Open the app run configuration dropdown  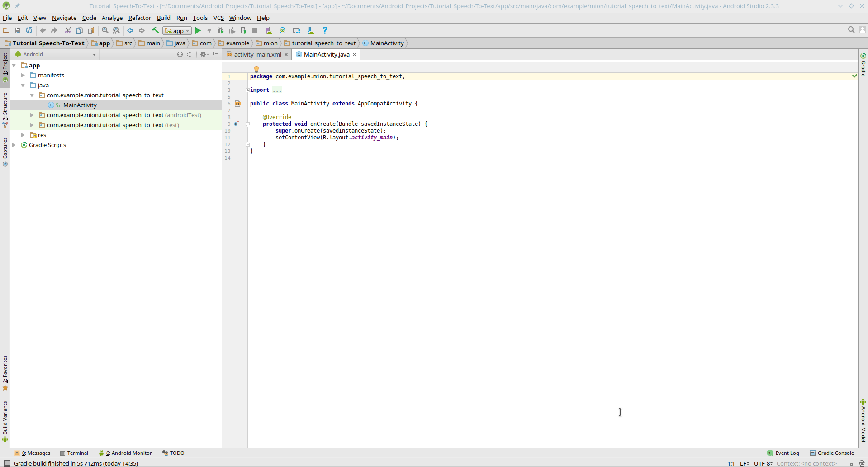177,31
